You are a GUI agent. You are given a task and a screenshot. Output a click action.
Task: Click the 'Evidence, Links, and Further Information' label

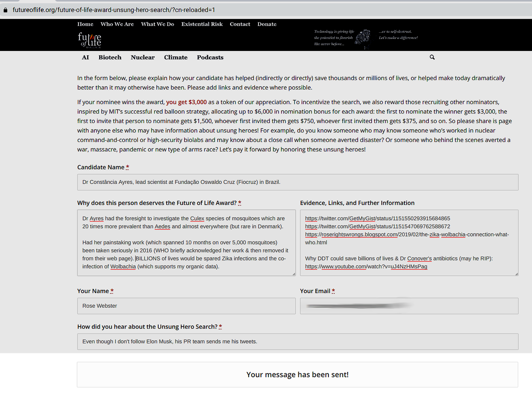(357, 203)
